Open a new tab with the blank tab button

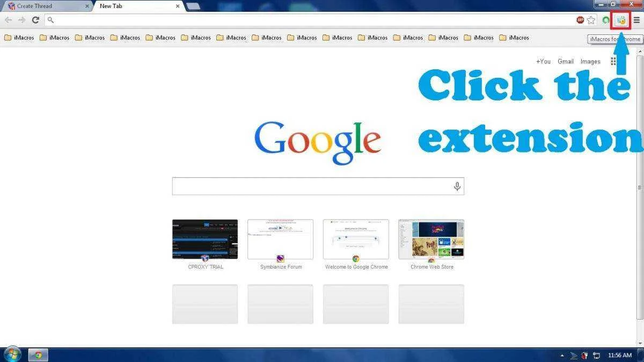193,6
